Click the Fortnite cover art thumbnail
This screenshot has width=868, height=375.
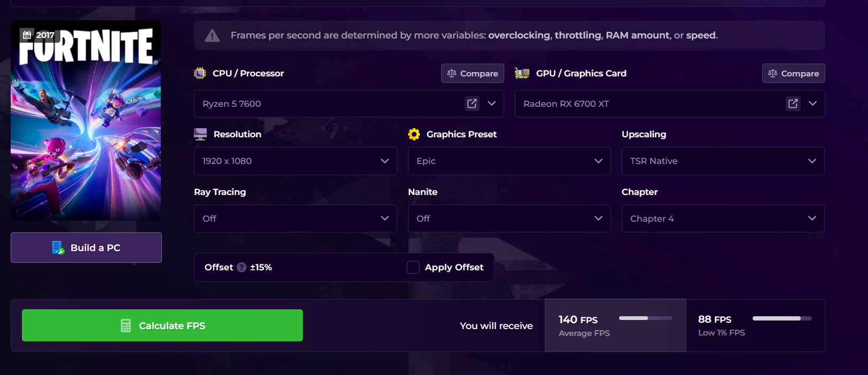[x=86, y=120]
